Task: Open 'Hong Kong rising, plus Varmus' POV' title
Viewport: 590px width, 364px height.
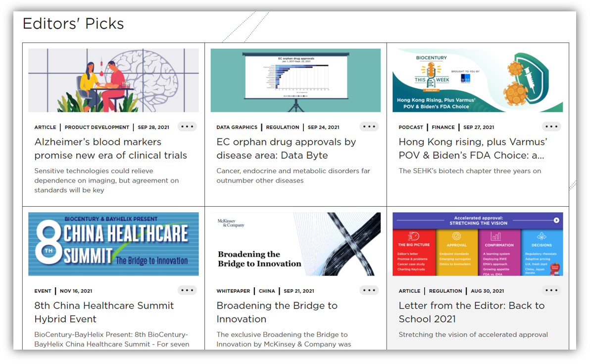Action: click(x=473, y=148)
